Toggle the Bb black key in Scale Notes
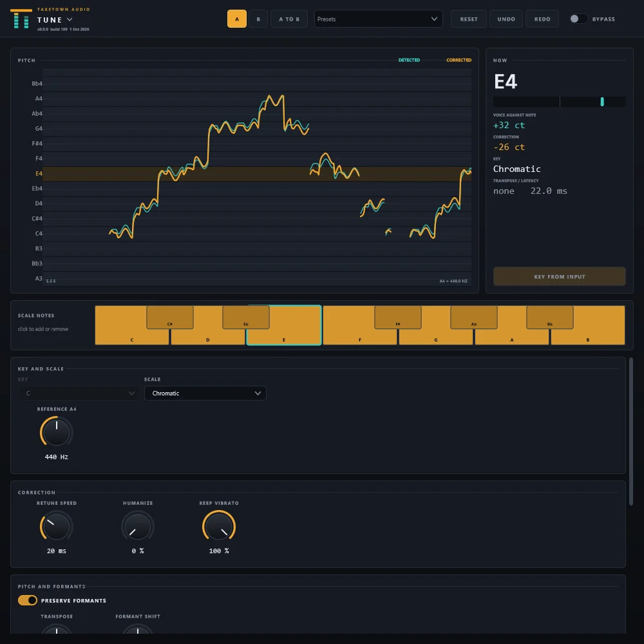The height and width of the screenshot is (644, 644). (x=549, y=317)
